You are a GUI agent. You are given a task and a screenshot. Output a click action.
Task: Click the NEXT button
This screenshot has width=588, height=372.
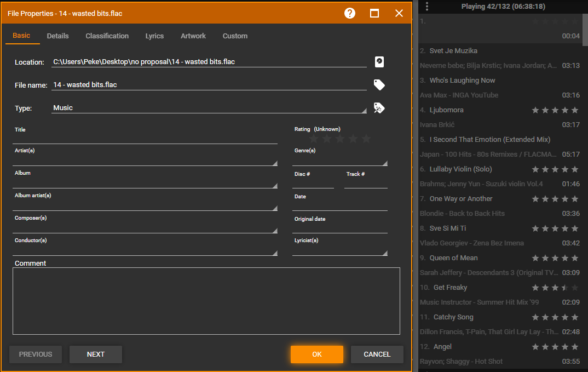tap(96, 354)
